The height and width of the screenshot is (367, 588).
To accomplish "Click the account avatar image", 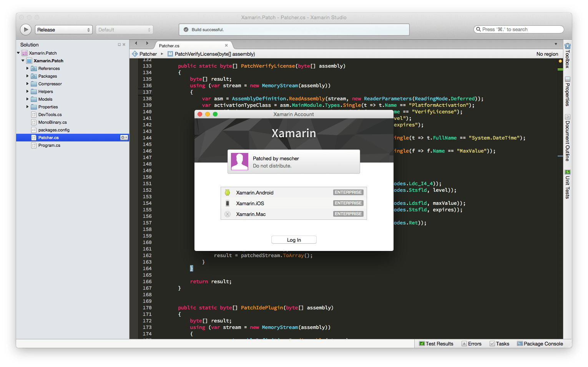I will click(239, 161).
